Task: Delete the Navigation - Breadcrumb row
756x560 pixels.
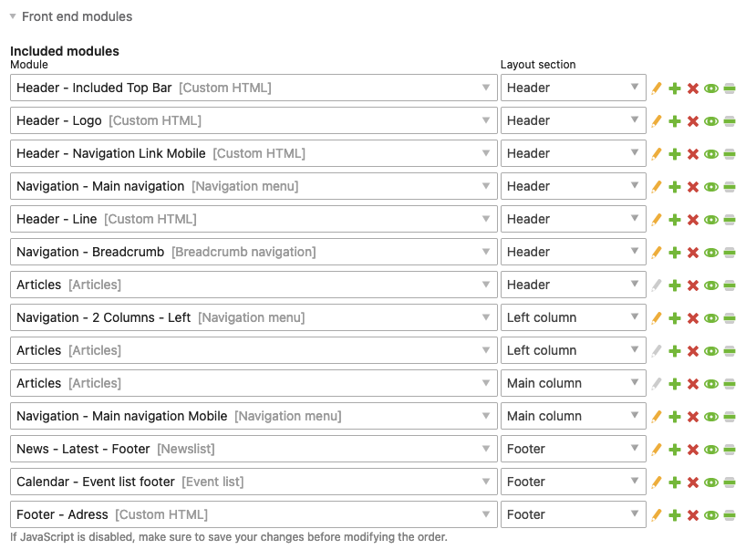Action: [693, 253]
